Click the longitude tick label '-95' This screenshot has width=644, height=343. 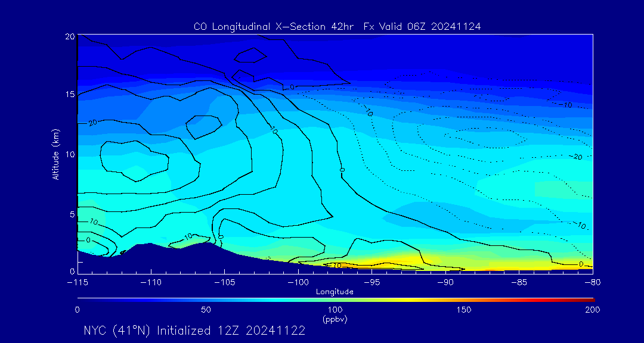371,283
